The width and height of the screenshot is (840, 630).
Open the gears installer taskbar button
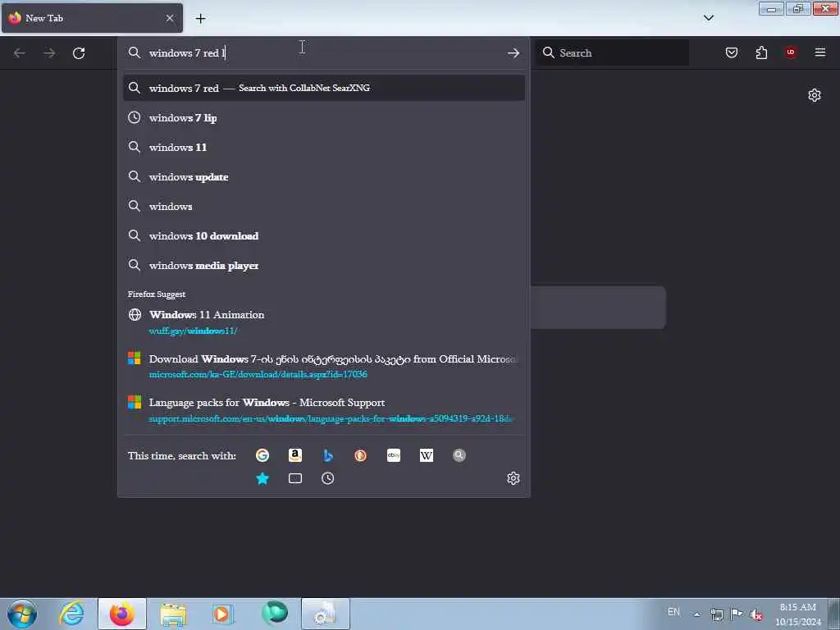325,614
